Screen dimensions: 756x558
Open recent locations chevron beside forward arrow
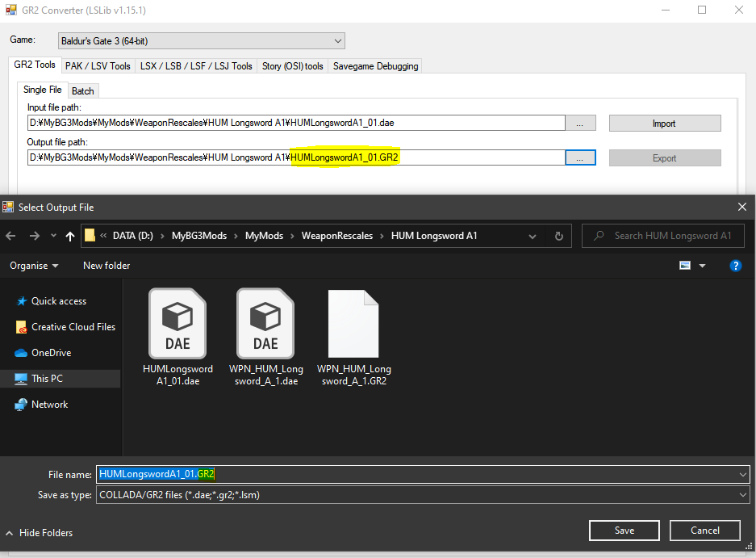click(x=53, y=236)
